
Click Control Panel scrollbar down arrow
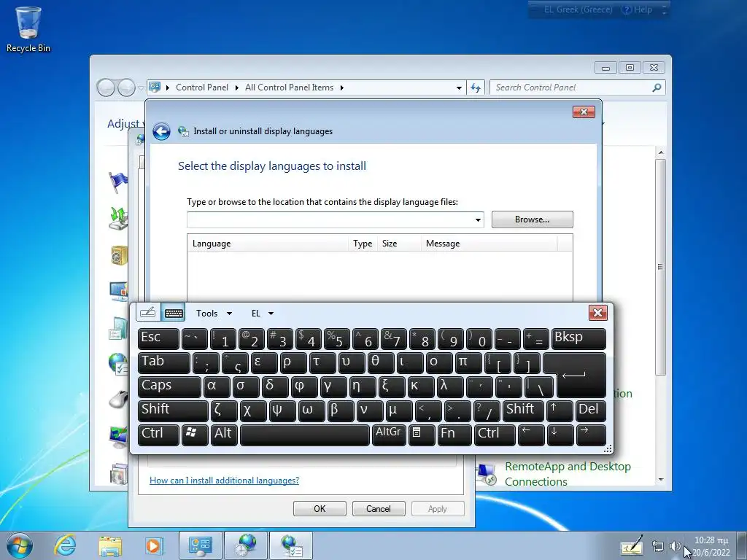click(x=661, y=480)
